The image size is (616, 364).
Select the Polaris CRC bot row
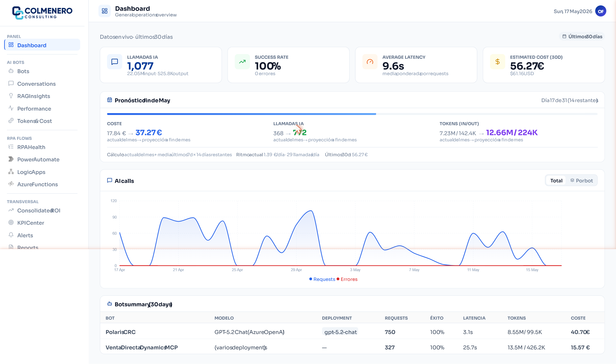coord(352,332)
